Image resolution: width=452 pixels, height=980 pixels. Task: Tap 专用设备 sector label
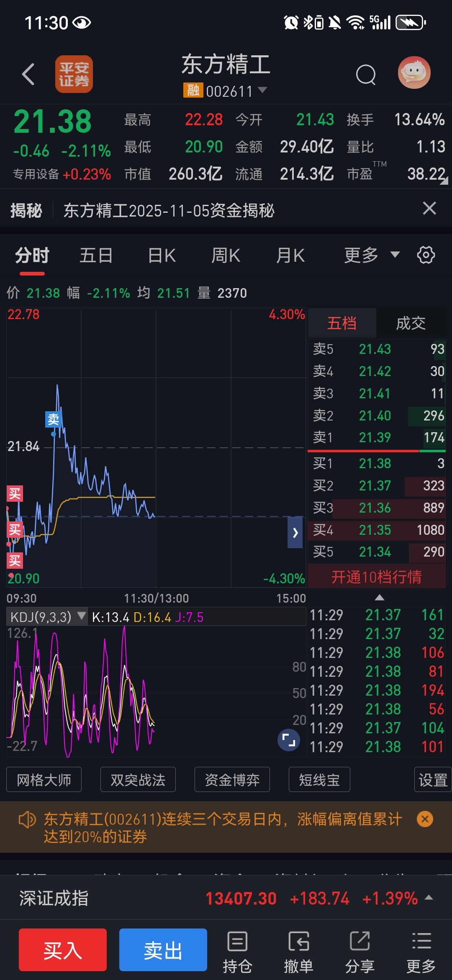[x=36, y=174]
